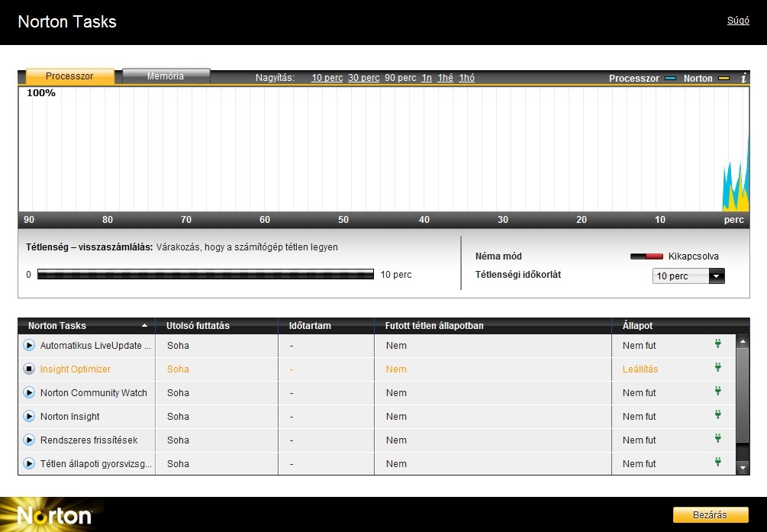Image resolution: width=767 pixels, height=532 pixels.
Task: Switch to the Processzor tab
Action: click(x=69, y=76)
